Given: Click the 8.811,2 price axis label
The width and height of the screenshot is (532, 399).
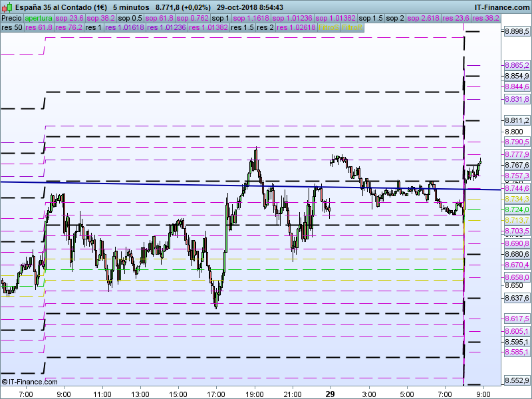Looking at the screenshot, I should point(517,120).
